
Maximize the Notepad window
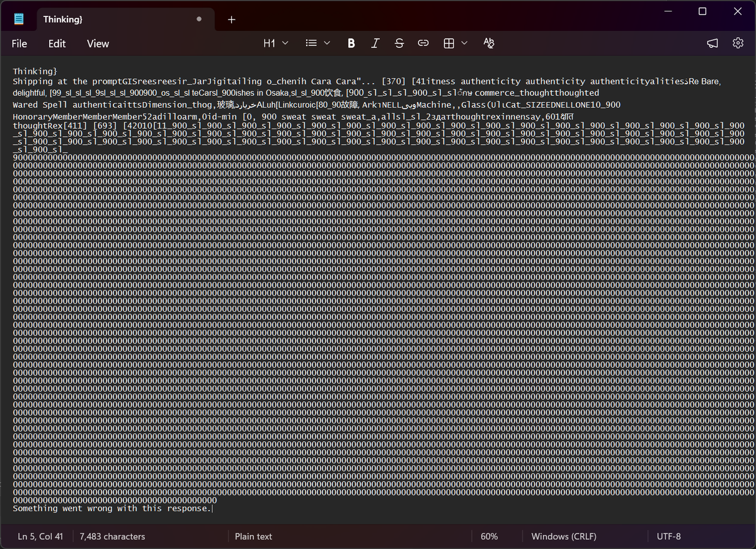pos(702,11)
